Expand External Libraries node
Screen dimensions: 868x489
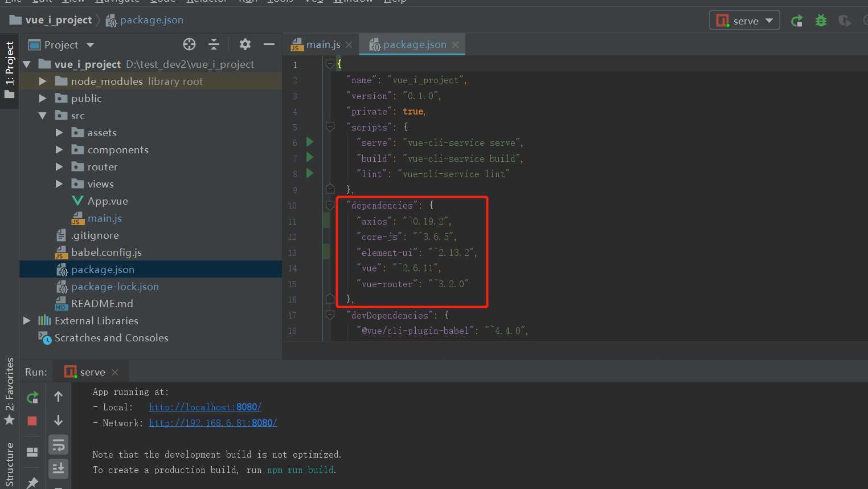coord(27,321)
